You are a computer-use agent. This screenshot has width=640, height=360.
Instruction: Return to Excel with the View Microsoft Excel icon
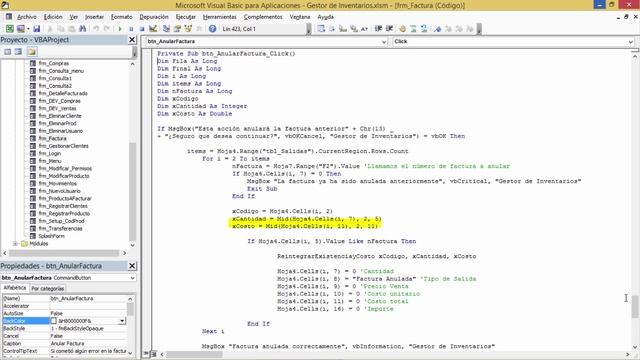pyautogui.click(x=9, y=29)
